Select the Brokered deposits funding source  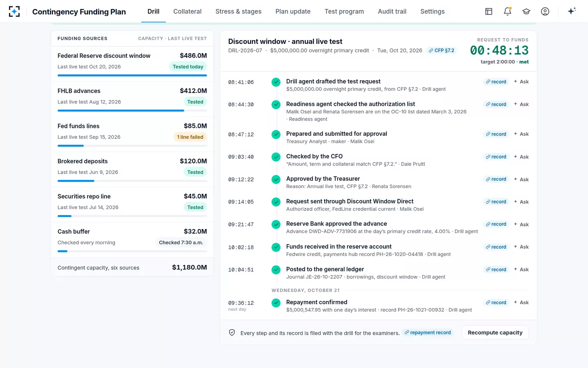tap(132, 170)
